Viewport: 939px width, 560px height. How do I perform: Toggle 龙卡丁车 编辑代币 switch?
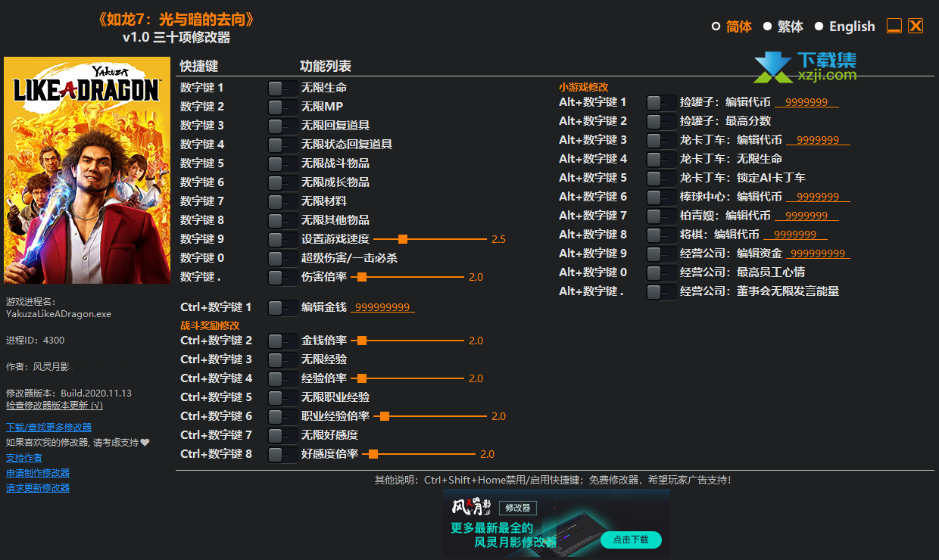click(x=661, y=140)
